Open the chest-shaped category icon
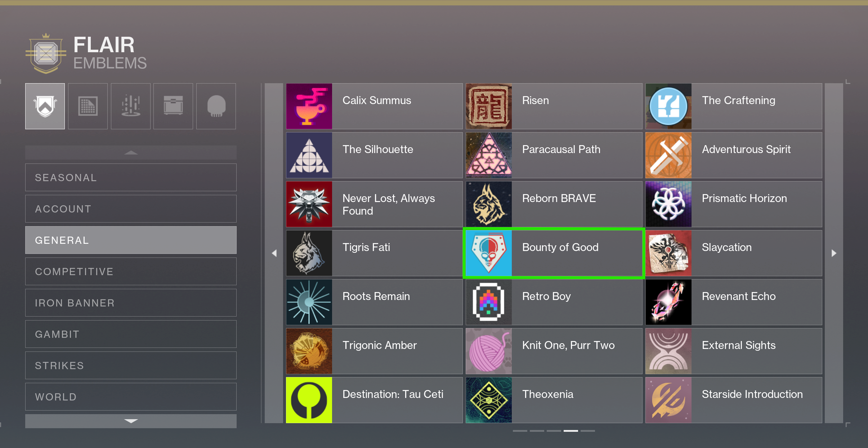 pos(173,106)
